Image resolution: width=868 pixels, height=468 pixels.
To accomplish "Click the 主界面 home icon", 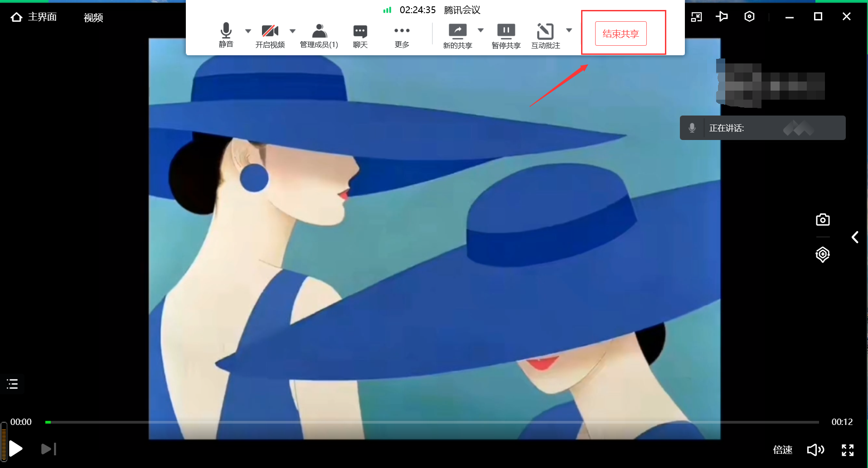I will [x=16, y=17].
